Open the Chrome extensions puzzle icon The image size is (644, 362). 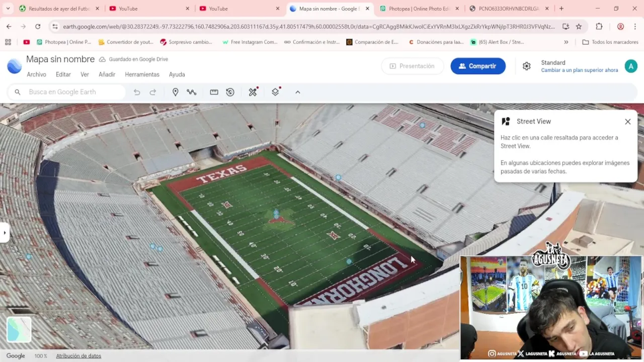tap(599, 27)
